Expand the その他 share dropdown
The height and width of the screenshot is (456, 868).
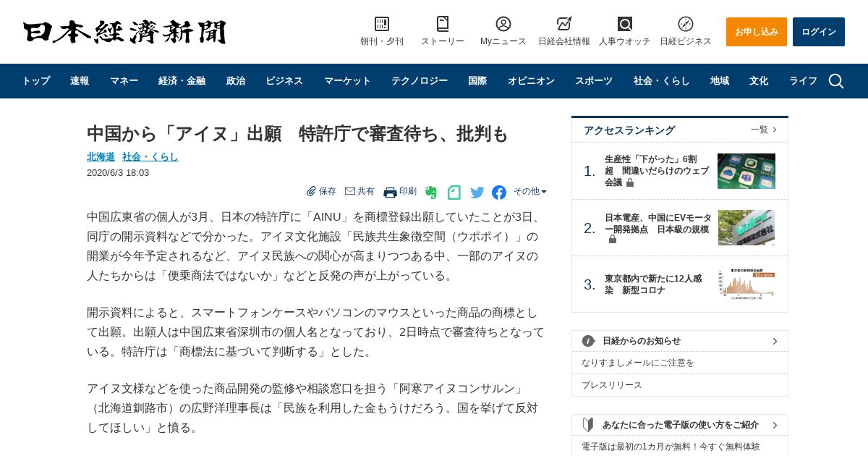point(530,192)
